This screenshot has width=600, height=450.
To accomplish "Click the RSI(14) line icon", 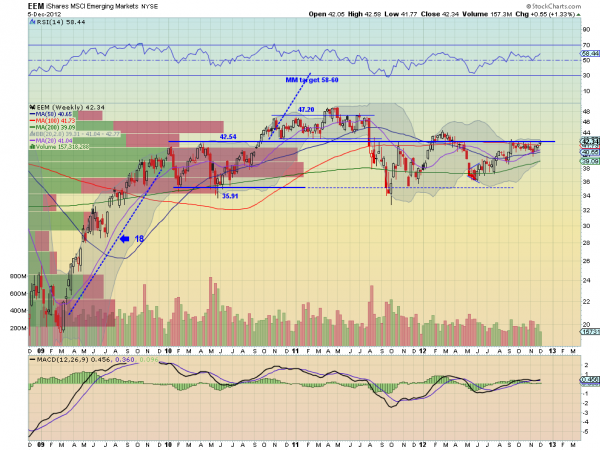I will point(33,22).
